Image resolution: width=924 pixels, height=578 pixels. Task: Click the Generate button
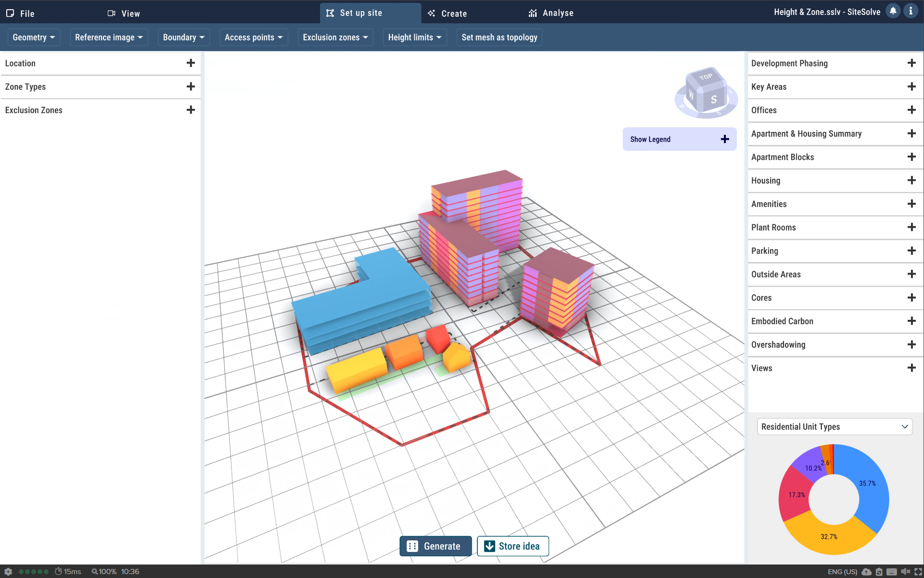[x=435, y=546]
